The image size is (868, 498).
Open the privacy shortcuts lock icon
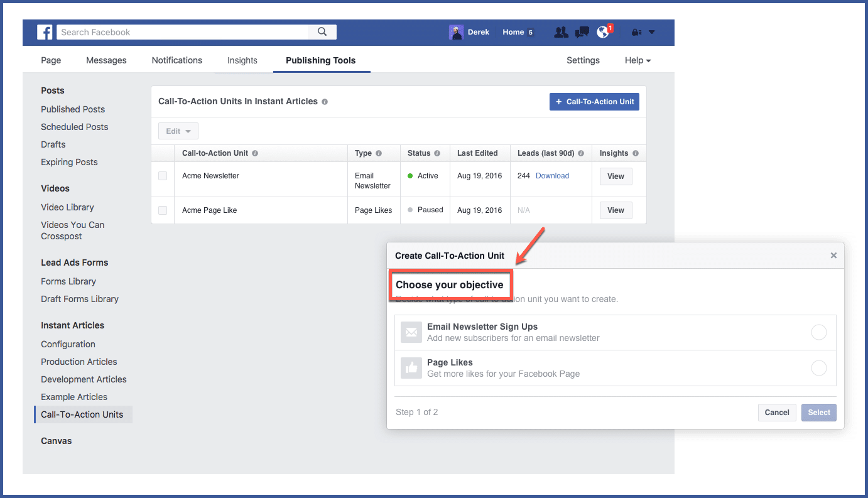coord(636,33)
